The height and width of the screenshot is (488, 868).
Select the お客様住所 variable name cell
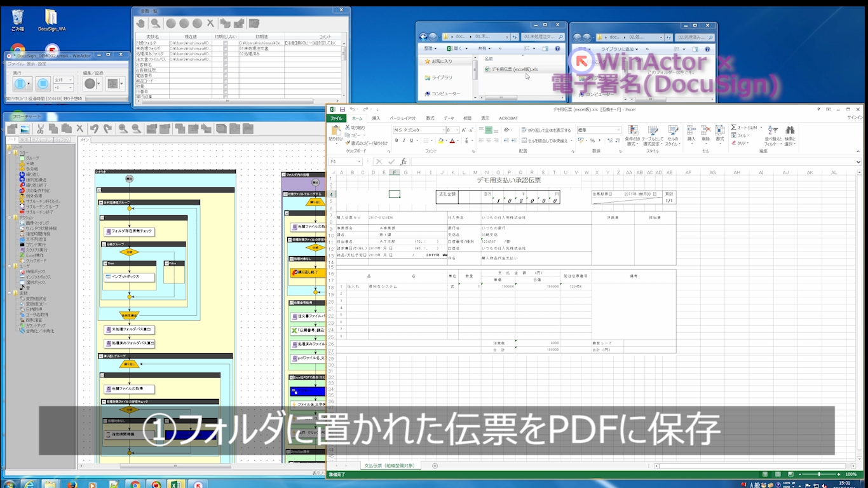[152, 70]
